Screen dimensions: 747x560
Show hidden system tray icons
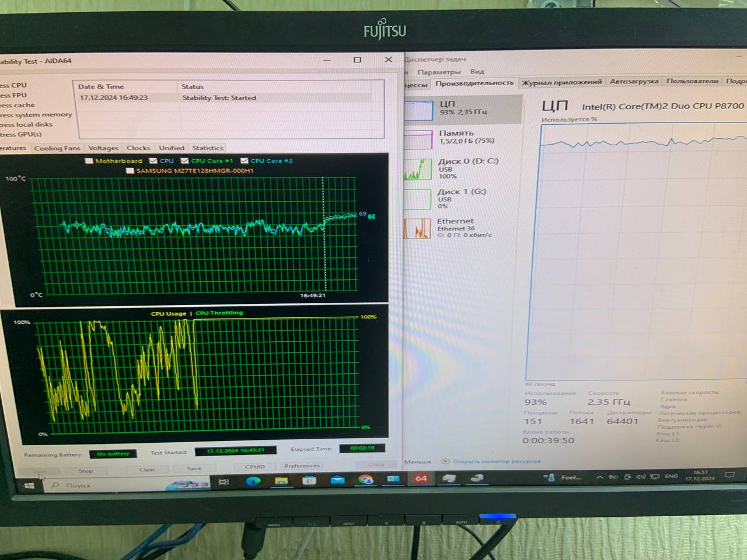(599, 477)
